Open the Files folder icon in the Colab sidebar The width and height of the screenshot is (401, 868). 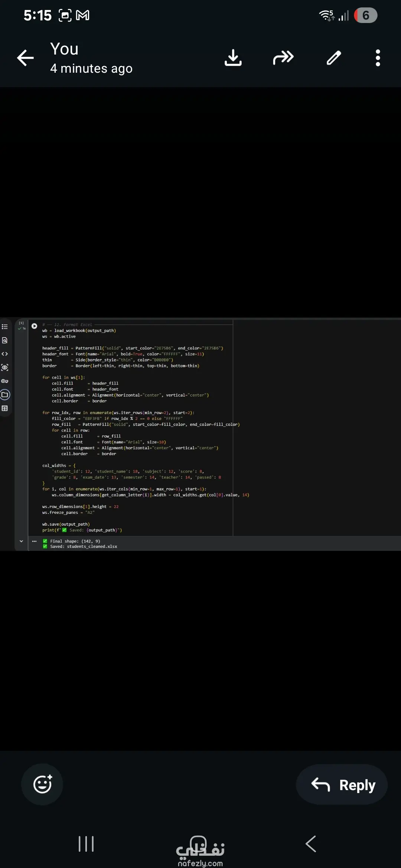[x=5, y=395]
